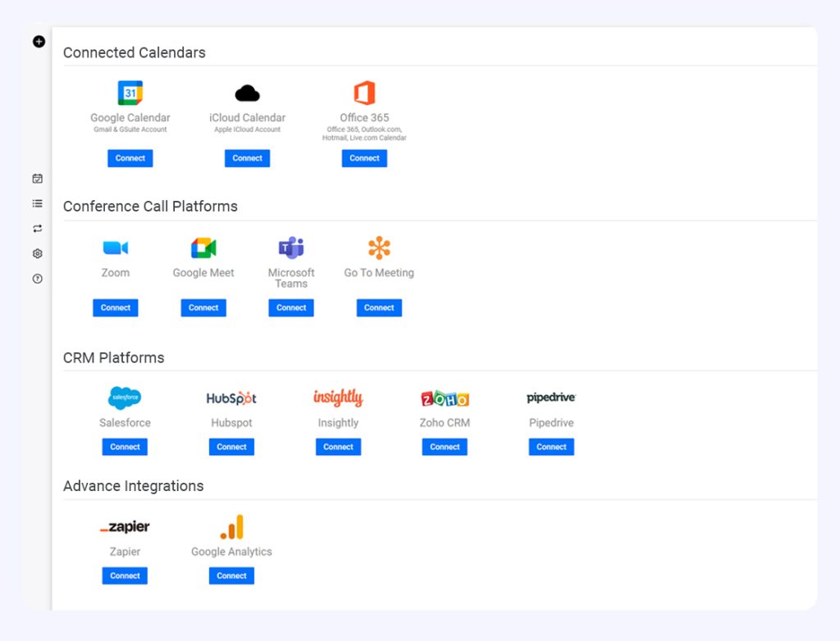Click the "Salesforce" label
840x641 pixels.
[125, 422]
